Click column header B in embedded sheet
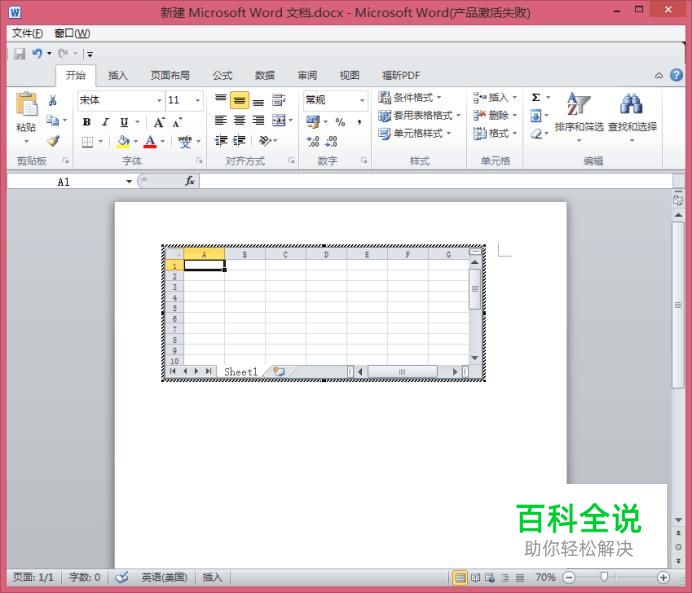Screen dimensions: 692x593 pos(245,255)
